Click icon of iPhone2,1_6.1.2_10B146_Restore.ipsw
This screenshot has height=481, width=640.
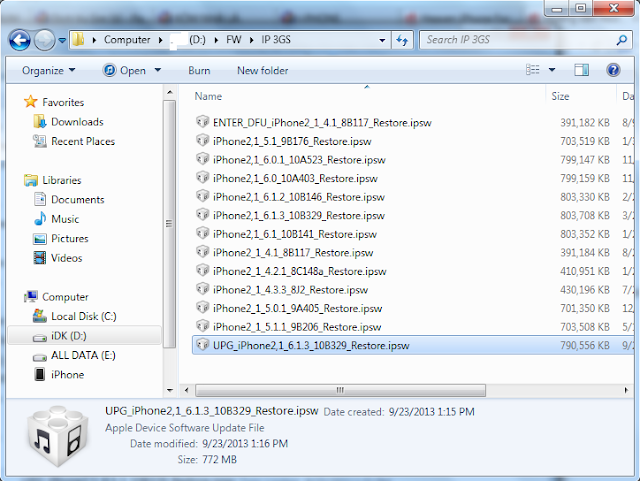tap(202, 196)
